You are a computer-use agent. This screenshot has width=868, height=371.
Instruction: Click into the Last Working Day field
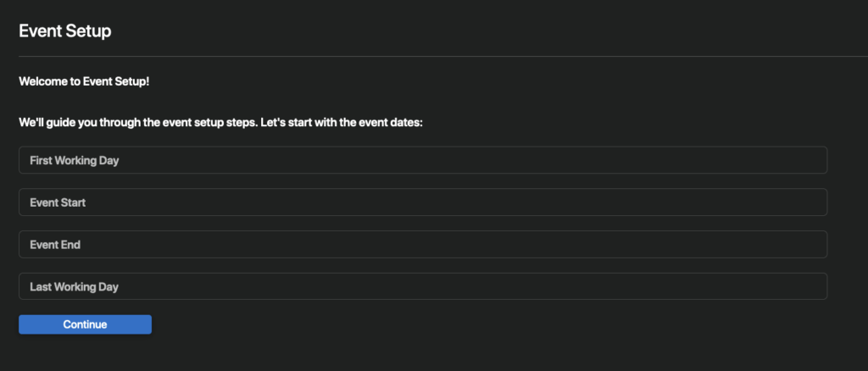click(422, 286)
